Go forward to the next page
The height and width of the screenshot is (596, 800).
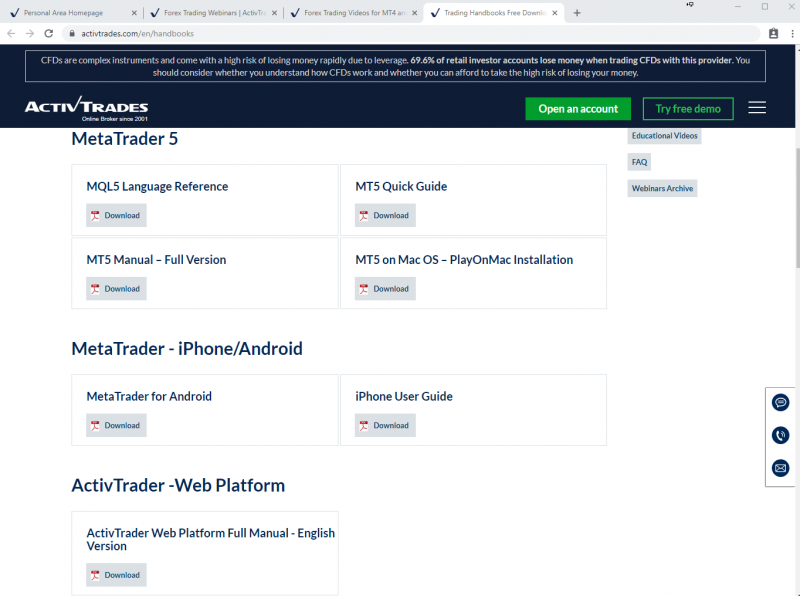[x=30, y=34]
